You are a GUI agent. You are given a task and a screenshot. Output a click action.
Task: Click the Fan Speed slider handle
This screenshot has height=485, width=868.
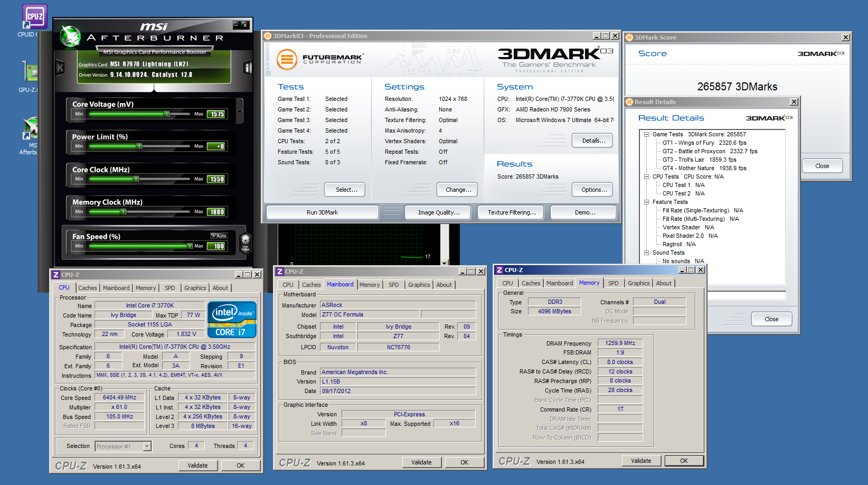[190, 246]
